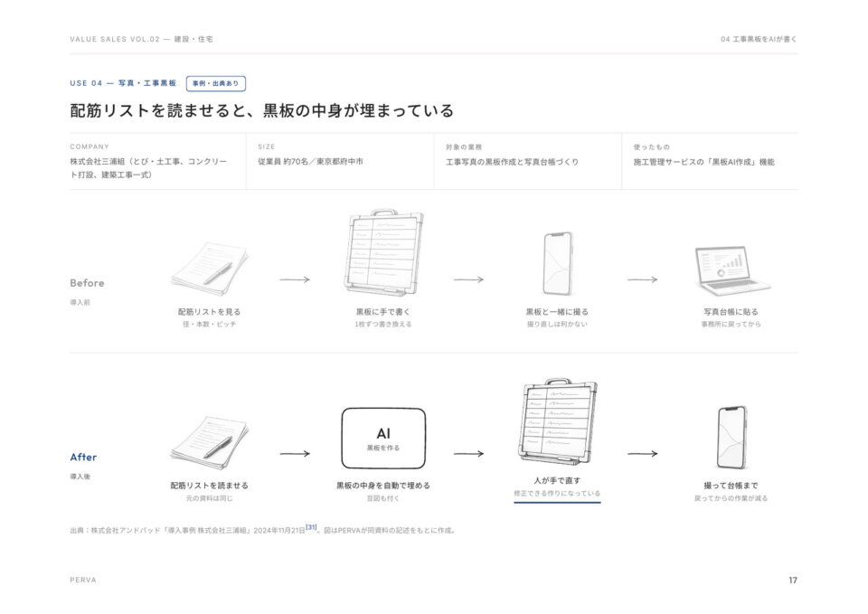The height and width of the screenshot is (614, 868).
Task: Click the 元の資料は同じ caption
Action: coord(209,498)
